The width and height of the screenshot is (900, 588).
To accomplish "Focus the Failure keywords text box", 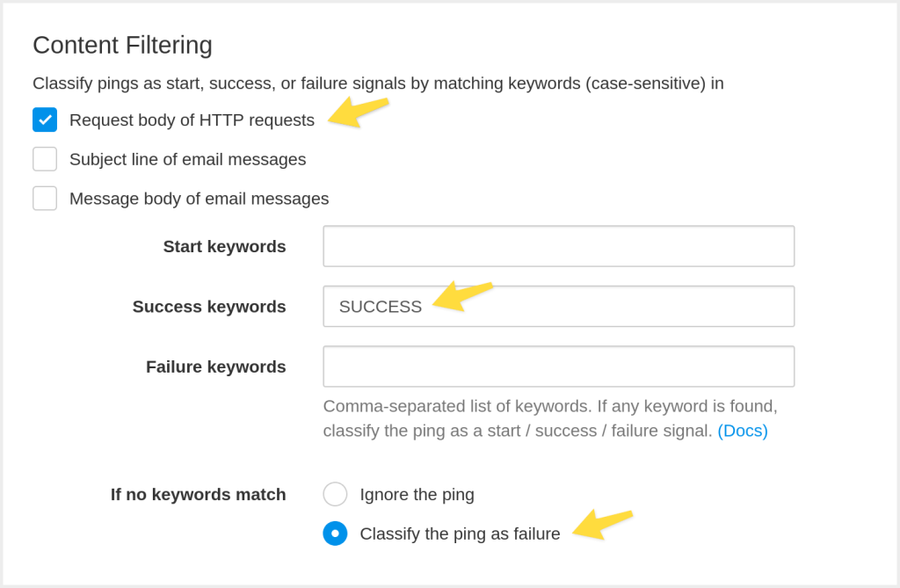I will coord(558,367).
